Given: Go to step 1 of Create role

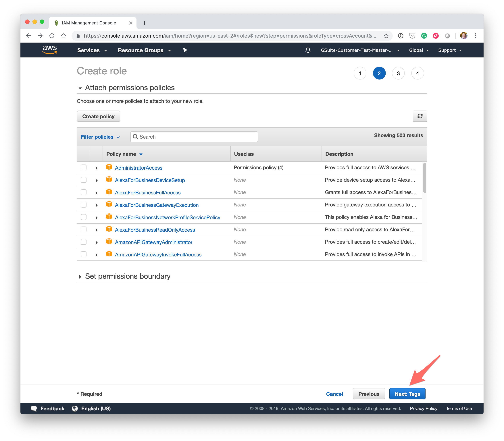Looking at the screenshot, I should pyautogui.click(x=360, y=73).
